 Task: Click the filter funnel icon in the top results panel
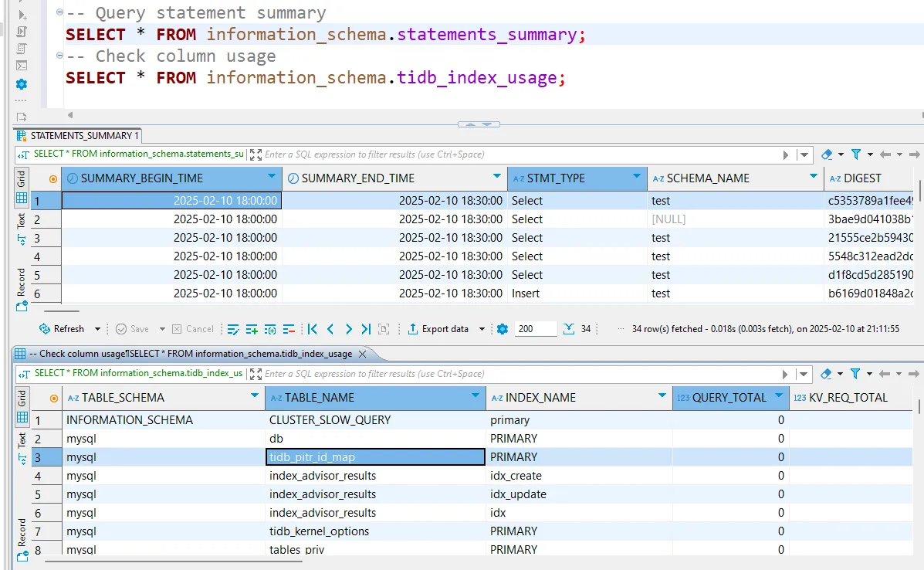[x=855, y=154]
